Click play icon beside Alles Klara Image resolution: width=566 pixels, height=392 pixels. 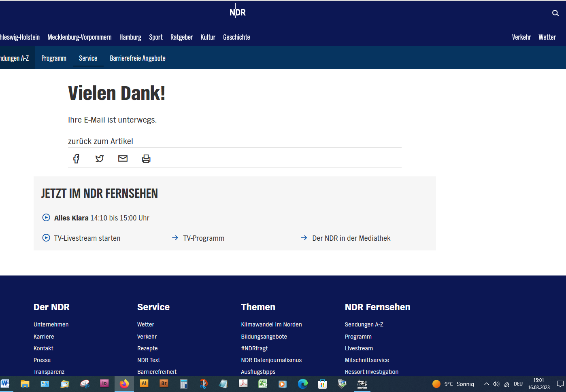tap(46, 218)
